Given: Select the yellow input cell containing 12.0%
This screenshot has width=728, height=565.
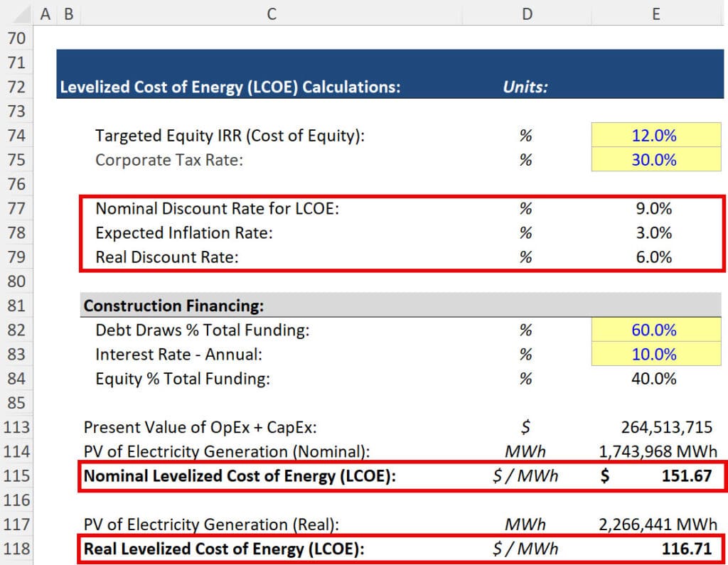Looking at the screenshot, I should pyautogui.click(x=654, y=136).
